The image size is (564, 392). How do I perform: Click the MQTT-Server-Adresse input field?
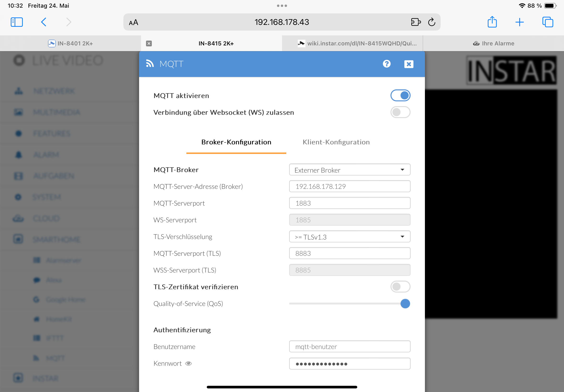coord(349,186)
